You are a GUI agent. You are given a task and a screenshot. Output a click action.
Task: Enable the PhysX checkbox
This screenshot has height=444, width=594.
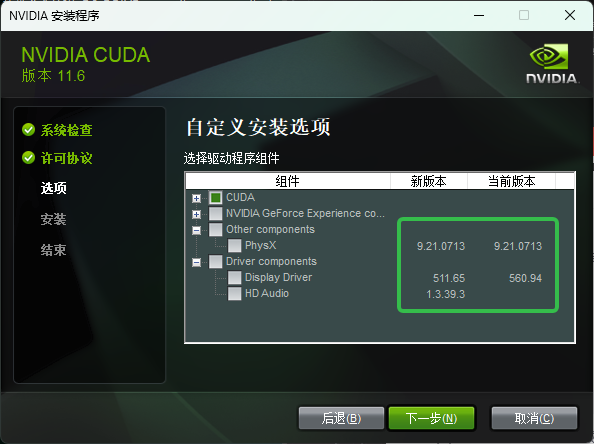click(234, 245)
